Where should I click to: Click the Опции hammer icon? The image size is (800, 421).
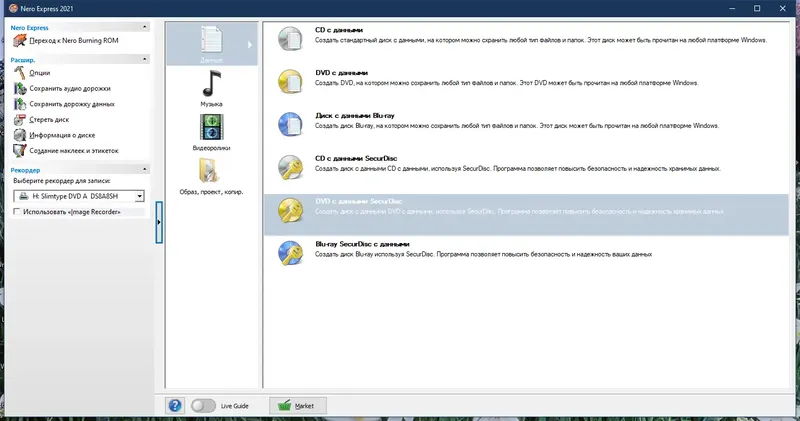tap(19, 73)
